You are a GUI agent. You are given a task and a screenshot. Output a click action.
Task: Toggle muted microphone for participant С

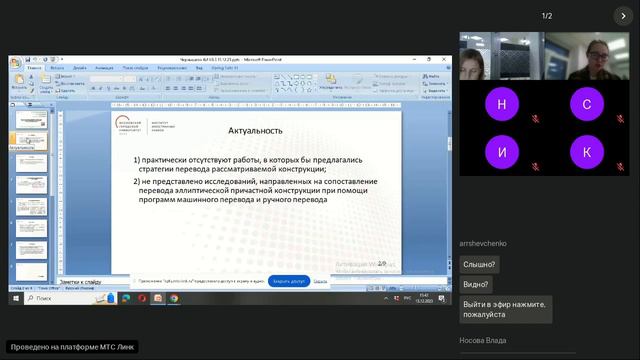coord(620,119)
